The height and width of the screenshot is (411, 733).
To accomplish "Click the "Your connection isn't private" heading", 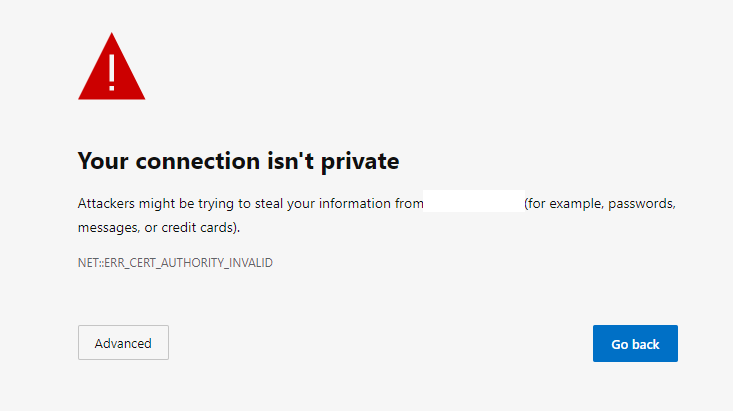I will (x=239, y=161).
